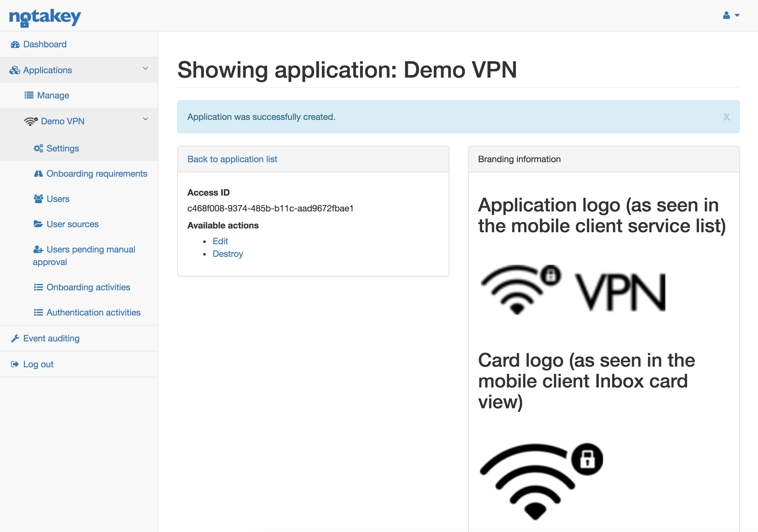Click the Manage list icon
This screenshot has height=532, width=758.
[x=29, y=95]
